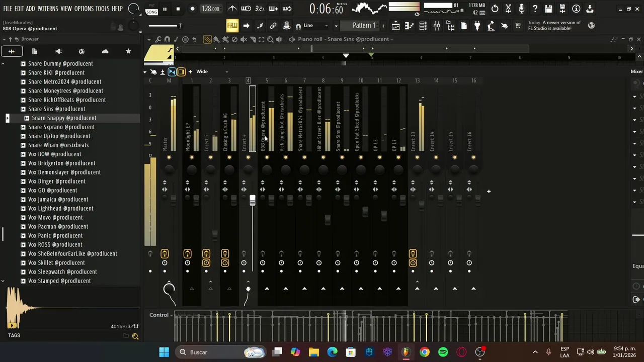Open the plugin picker plug icon
This screenshot has height=362, width=644.
[x=477, y=26]
